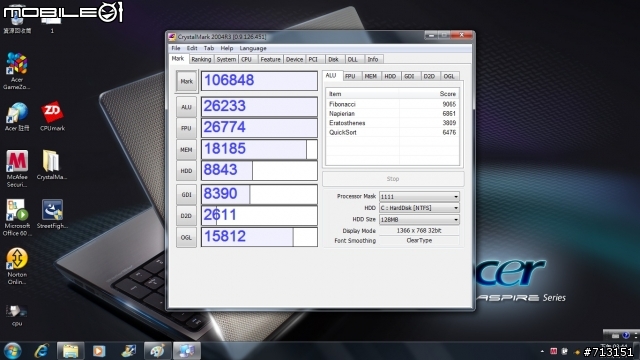This screenshot has height=360, width=640.
Task: Click the Score column header
Action: (x=429, y=94)
